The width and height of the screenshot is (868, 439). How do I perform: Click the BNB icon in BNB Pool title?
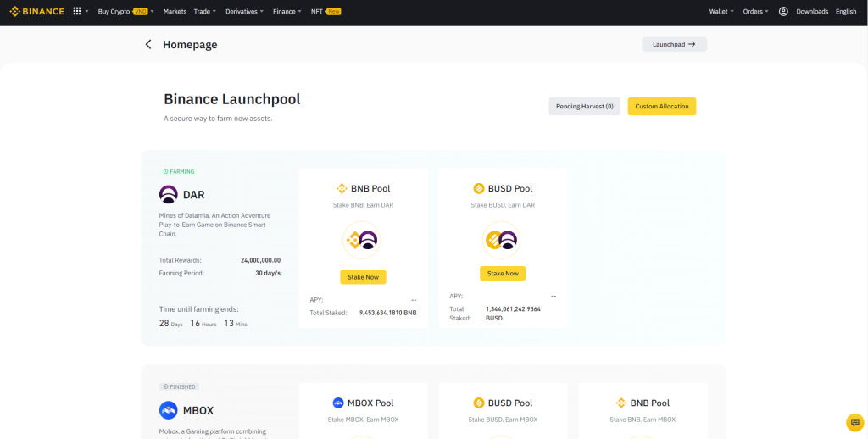coord(342,188)
